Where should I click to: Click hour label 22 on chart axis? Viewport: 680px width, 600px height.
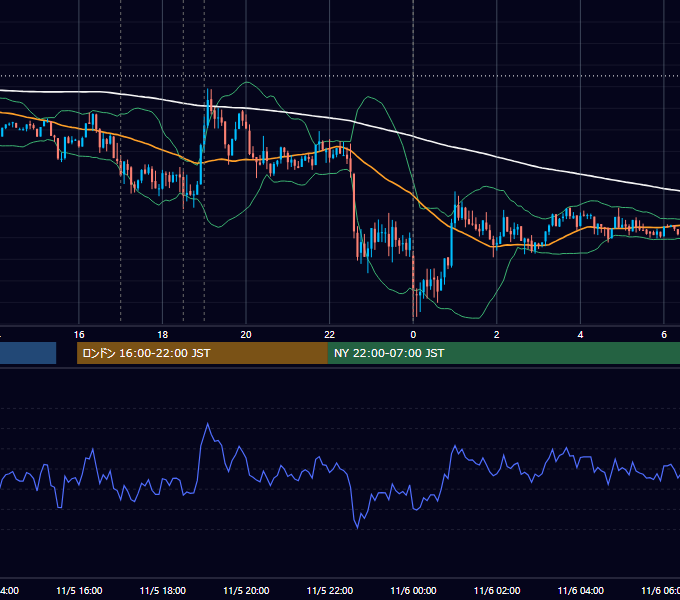pyautogui.click(x=330, y=334)
